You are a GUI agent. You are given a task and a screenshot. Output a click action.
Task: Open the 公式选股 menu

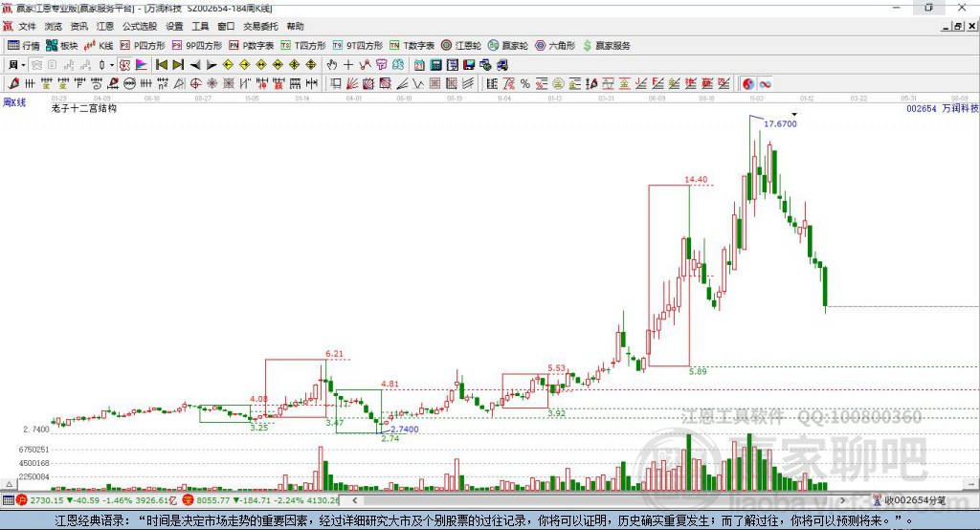(x=140, y=26)
